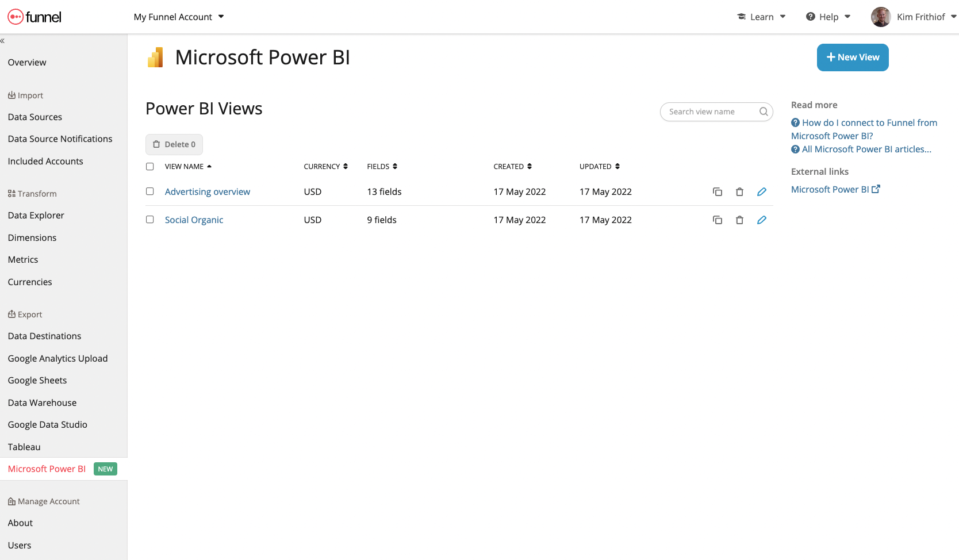Focus the Search view name field

click(x=716, y=112)
